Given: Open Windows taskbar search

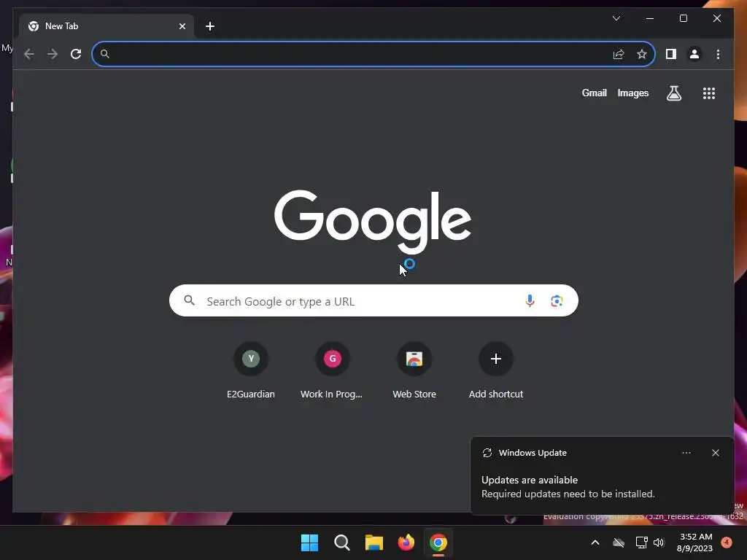Looking at the screenshot, I should pos(341,542).
